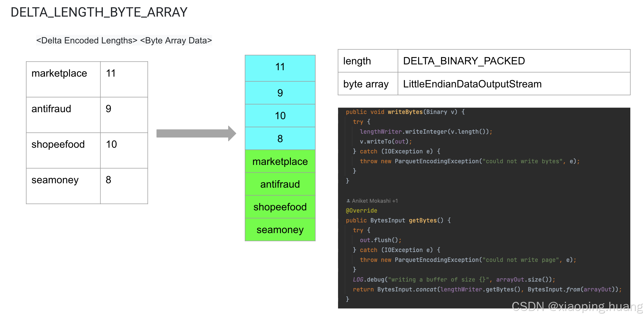Click the author icon beside Aniket Mokashi
The width and height of the screenshot is (644, 317).
click(348, 201)
